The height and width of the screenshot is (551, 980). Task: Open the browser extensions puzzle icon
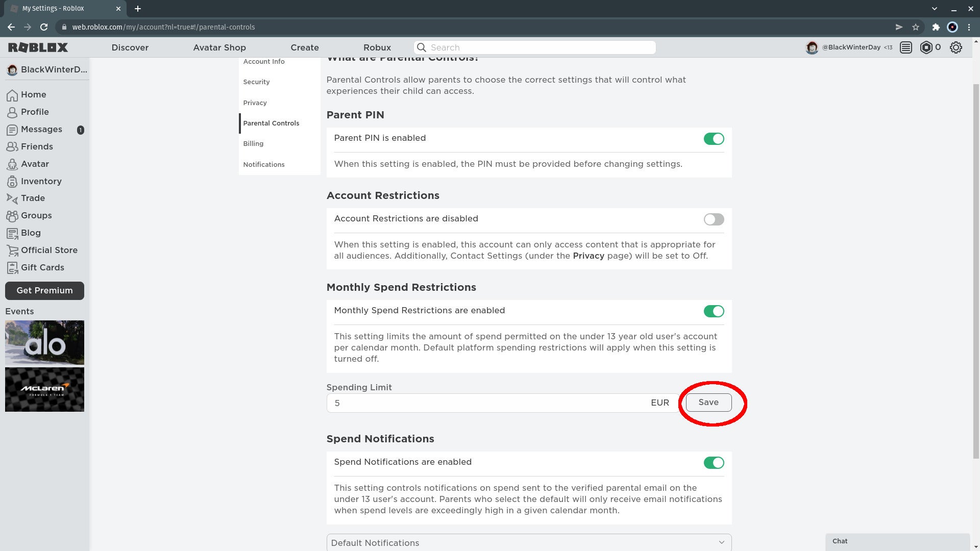coord(936,27)
